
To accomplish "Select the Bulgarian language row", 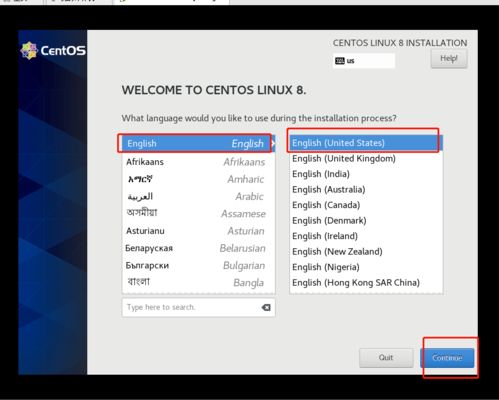I will click(x=199, y=265).
